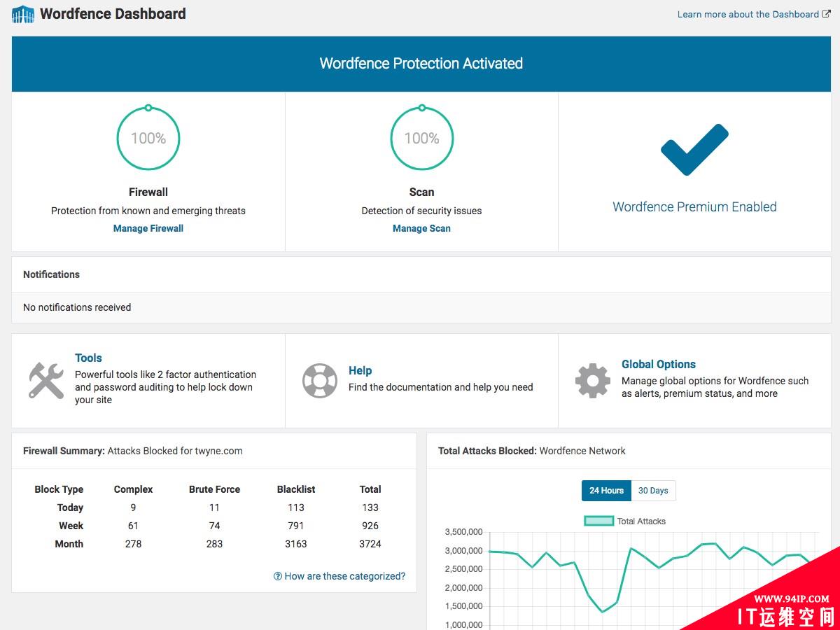The image size is (840, 630).
Task: Click the Brute Force column header
Action: coord(214,489)
